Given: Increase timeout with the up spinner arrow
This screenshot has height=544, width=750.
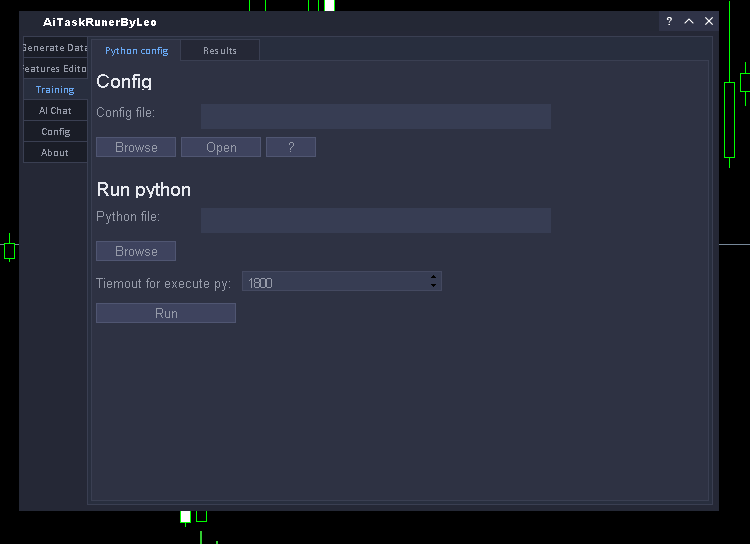Looking at the screenshot, I should 433,277.
